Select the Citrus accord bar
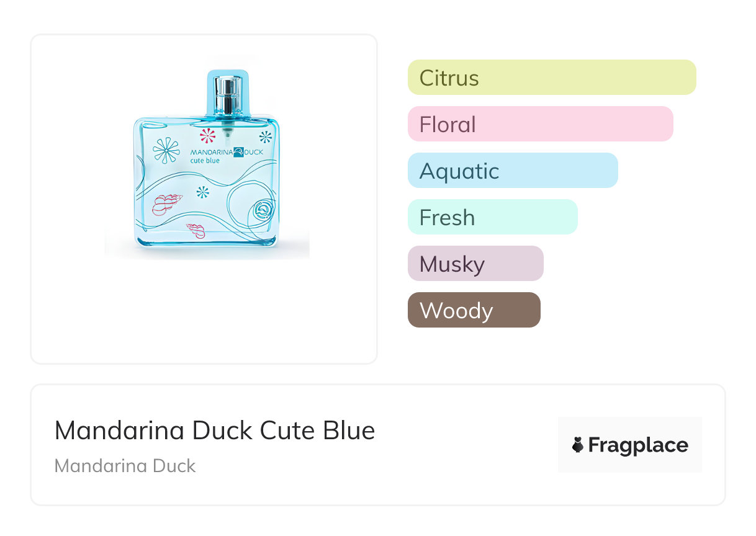The width and height of the screenshot is (756, 536). pyautogui.click(x=551, y=78)
